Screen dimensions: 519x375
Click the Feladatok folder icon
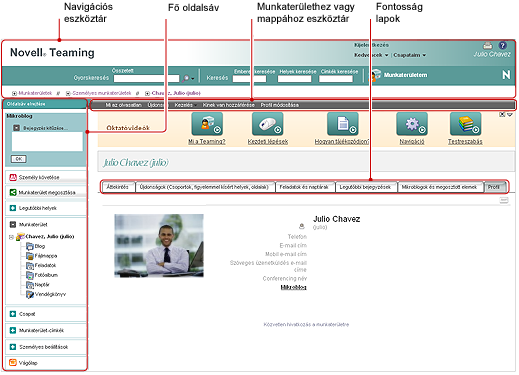(30, 266)
